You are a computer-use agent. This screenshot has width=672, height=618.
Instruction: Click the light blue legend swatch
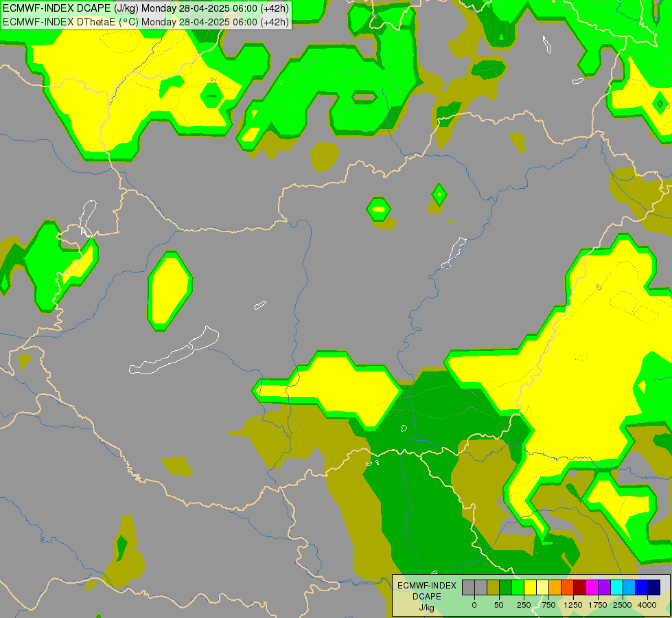629,587
